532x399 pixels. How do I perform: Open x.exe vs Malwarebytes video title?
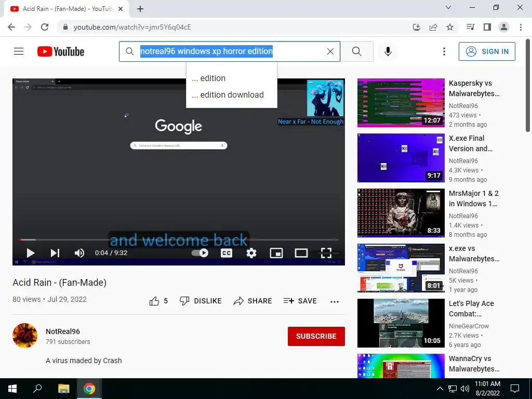pos(474,254)
